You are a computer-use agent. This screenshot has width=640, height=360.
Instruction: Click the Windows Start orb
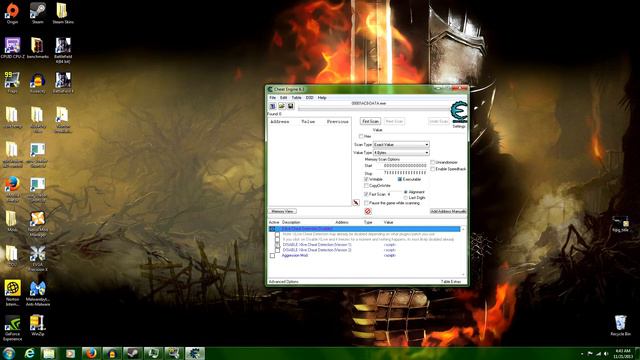9,353
